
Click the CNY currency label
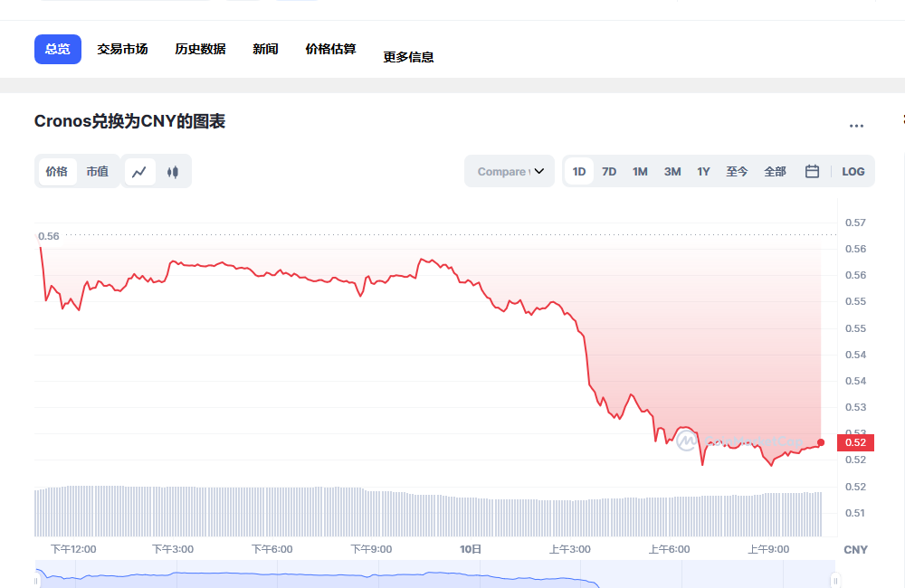855,550
